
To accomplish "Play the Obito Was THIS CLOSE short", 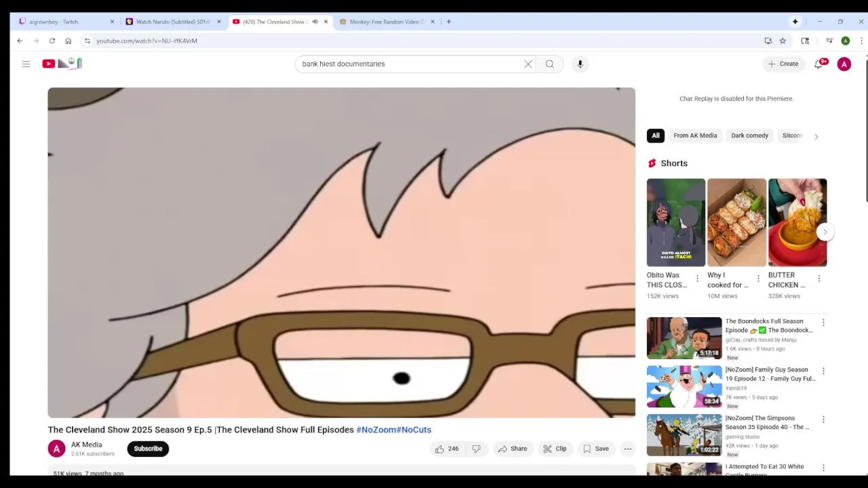I will pyautogui.click(x=676, y=222).
